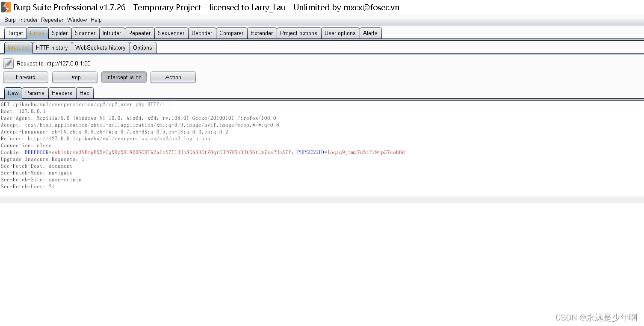Switch to the Hex view tab
The height and width of the screenshot is (326, 644).
tap(85, 93)
